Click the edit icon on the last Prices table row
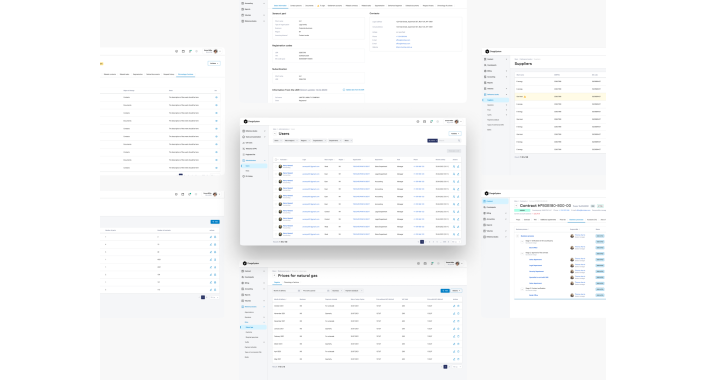This screenshot has width=707, height=380. [454, 359]
